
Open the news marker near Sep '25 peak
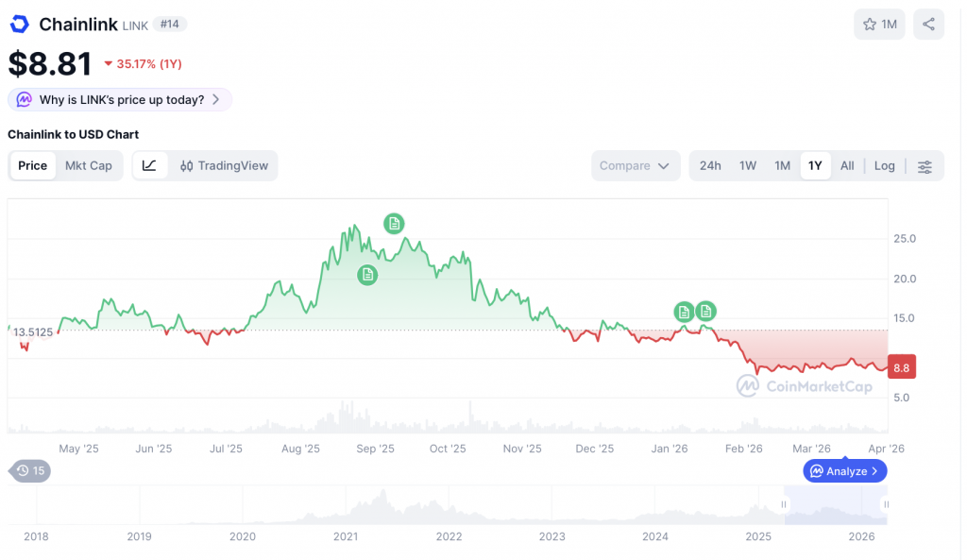coord(394,224)
